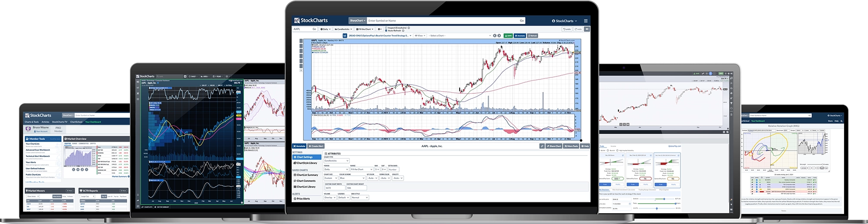Viewport: 868px width, 224px height.
Task: Open the Down Color Auto select
Action: 385,178
